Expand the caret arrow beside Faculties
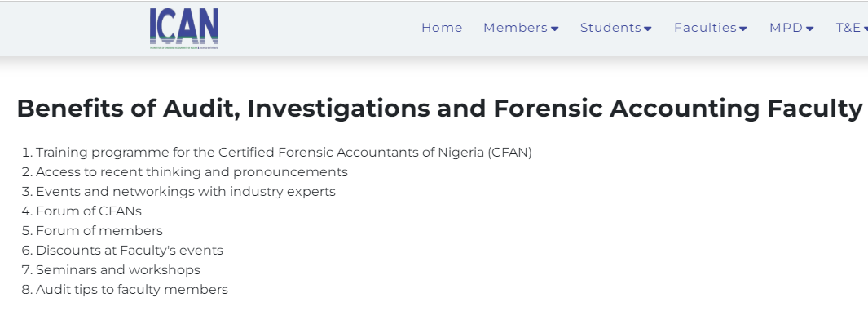 tap(742, 29)
